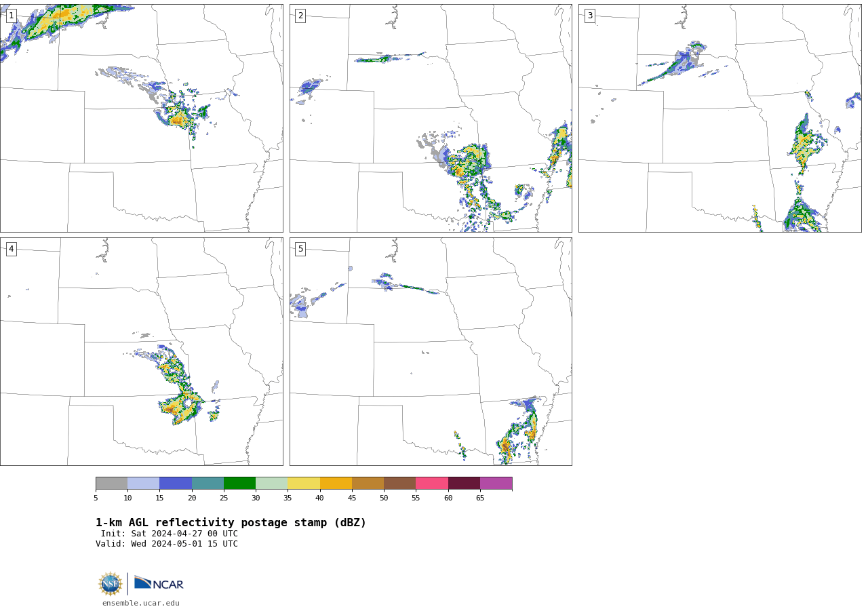Click the tan 45-50 dBZ swatch
The image size is (868, 611).
[368, 484]
